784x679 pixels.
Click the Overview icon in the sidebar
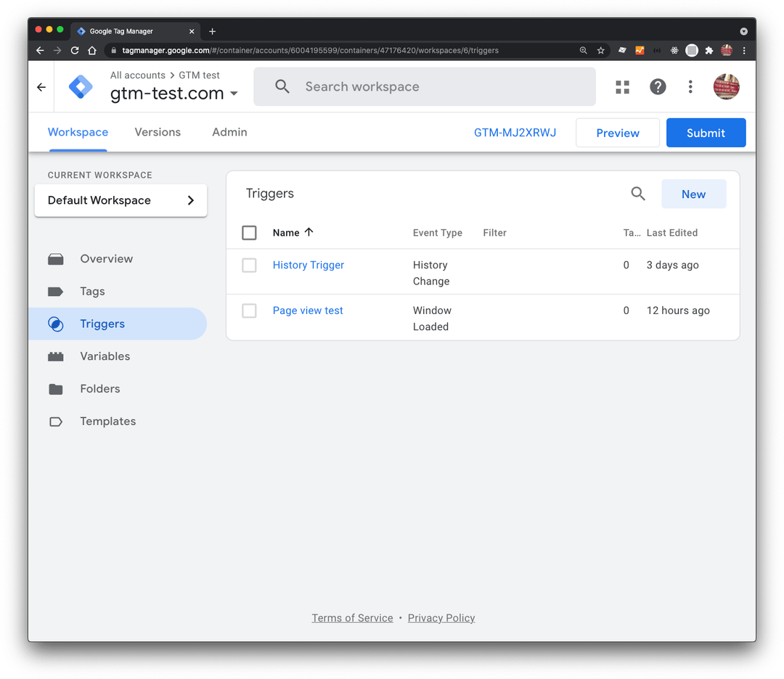pyautogui.click(x=56, y=258)
